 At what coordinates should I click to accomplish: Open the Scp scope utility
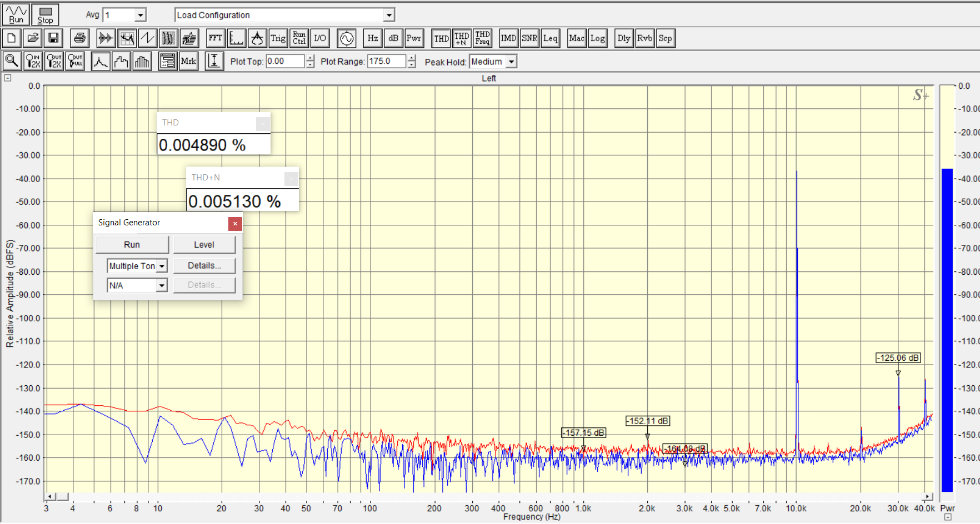[x=666, y=38]
